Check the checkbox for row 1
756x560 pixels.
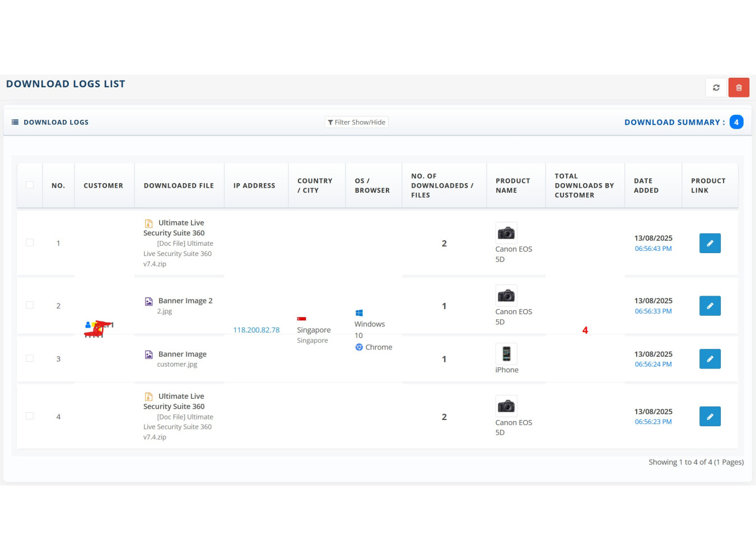click(x=30, y=243)
